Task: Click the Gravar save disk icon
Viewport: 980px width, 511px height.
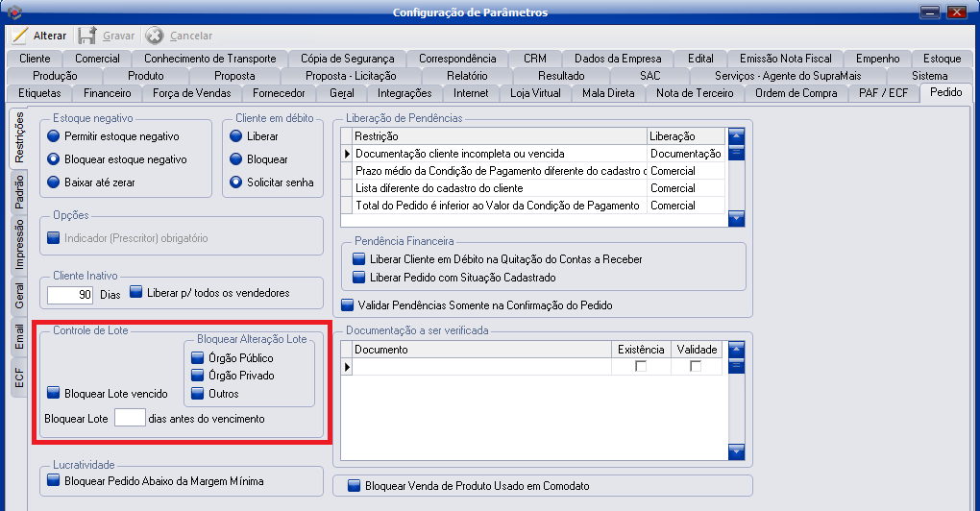Action: (x=87, y=36)
